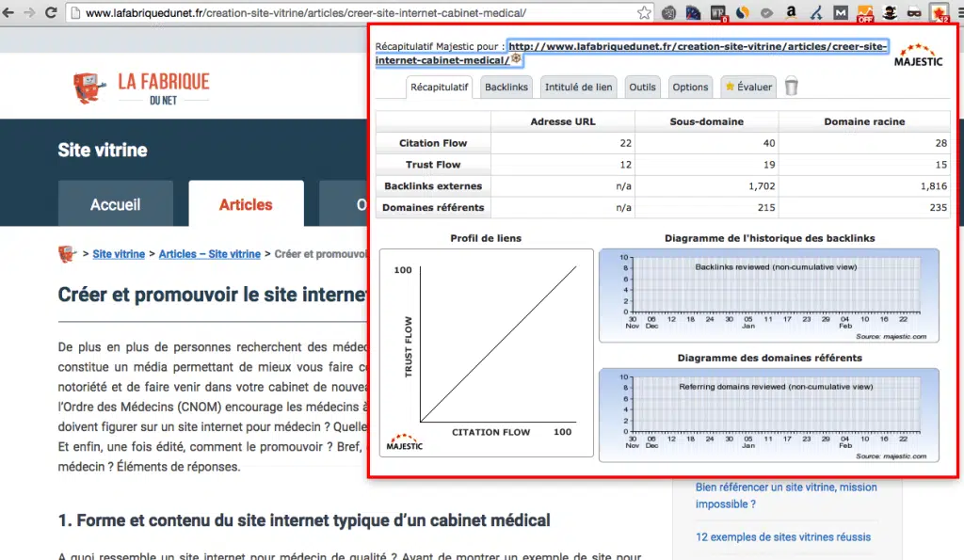Click the La Fabrique du Net robot logo

pos(87,87)
